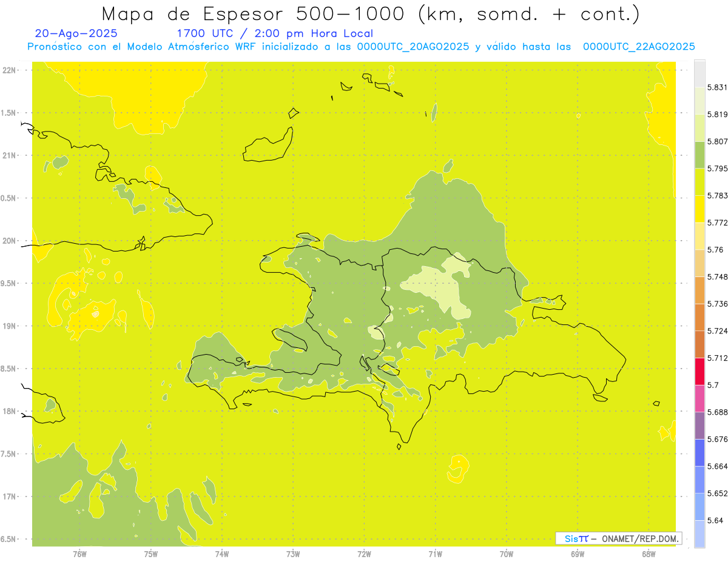The image size is (728, 562).
Task: Click the 70W longitude label
Action: 507,554
